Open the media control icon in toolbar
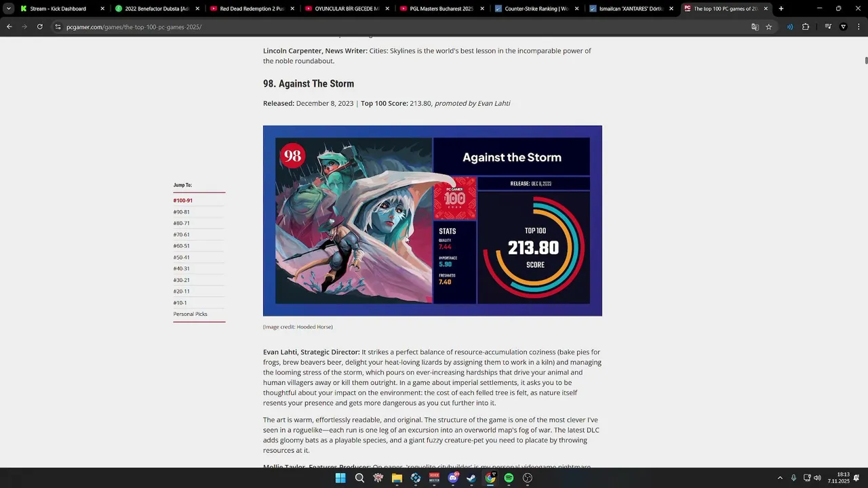The height and width of the screenshot is (488, 868). pyautogui.click(x=829, y=26)
